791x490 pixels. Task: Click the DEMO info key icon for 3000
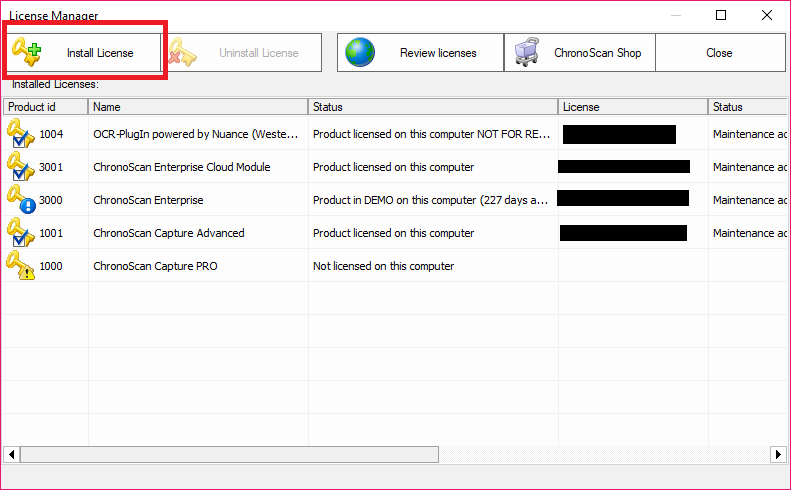click(x=20, y=200)
